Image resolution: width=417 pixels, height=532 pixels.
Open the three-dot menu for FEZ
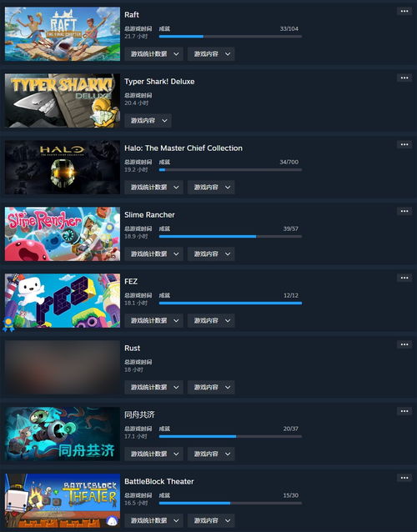[x=404, y=278]
